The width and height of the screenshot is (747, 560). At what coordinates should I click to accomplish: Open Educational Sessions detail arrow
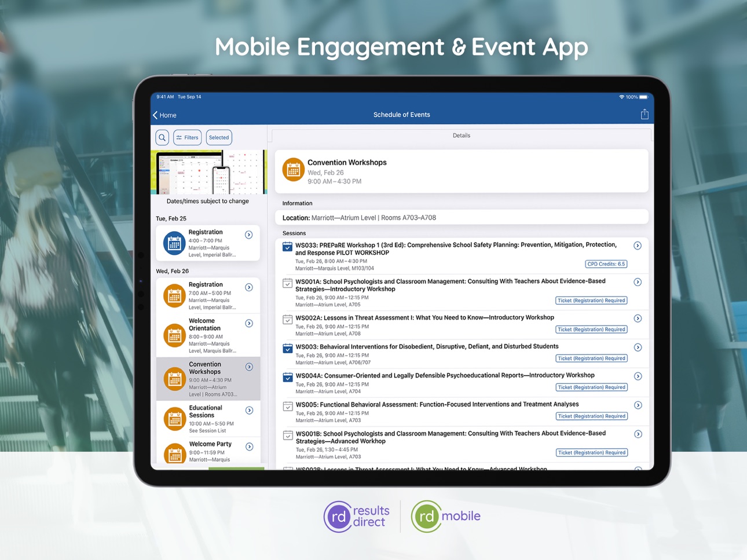249,410
